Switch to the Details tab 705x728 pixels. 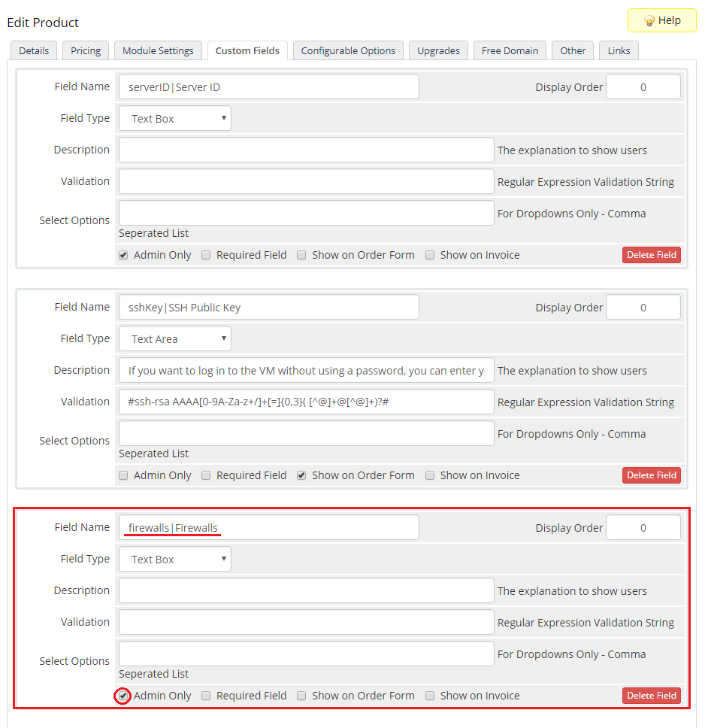coord(34,50)
